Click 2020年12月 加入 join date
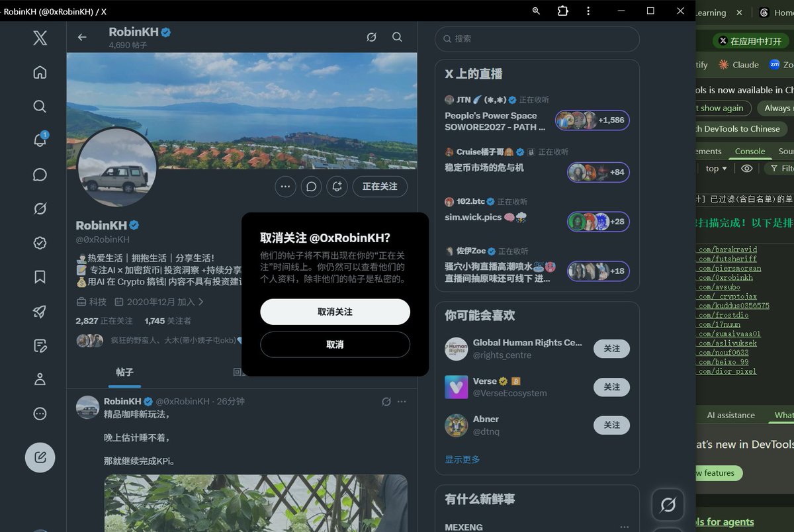794x532 pixels. pyautogui.click(x=159, y=302)
